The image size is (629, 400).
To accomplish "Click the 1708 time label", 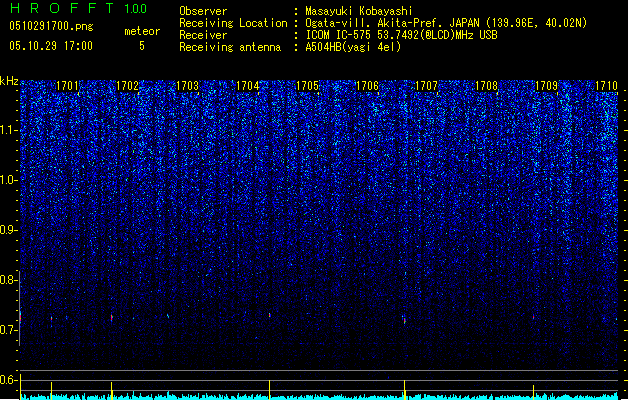I will 487,86.
